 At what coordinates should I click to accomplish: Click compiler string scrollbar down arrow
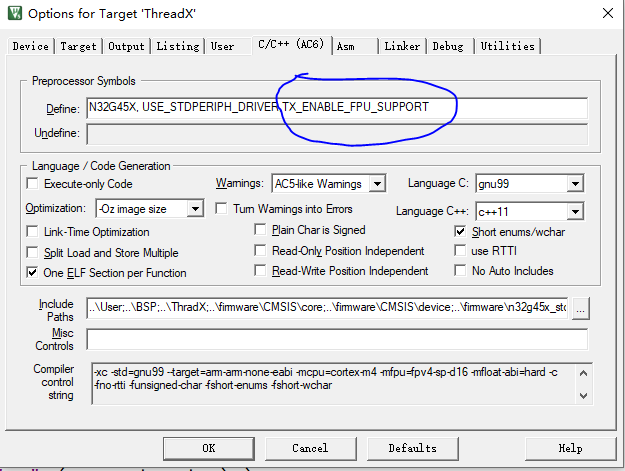[x=583, y=395]
